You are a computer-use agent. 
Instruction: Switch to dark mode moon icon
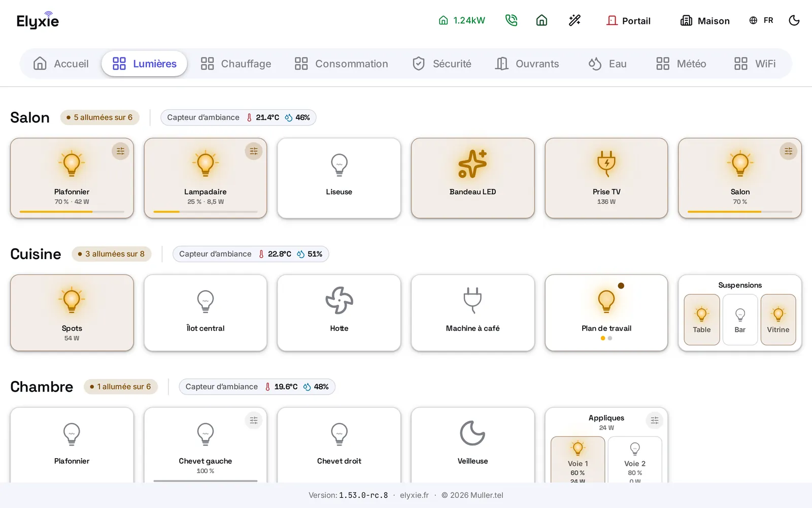[794, 20]
